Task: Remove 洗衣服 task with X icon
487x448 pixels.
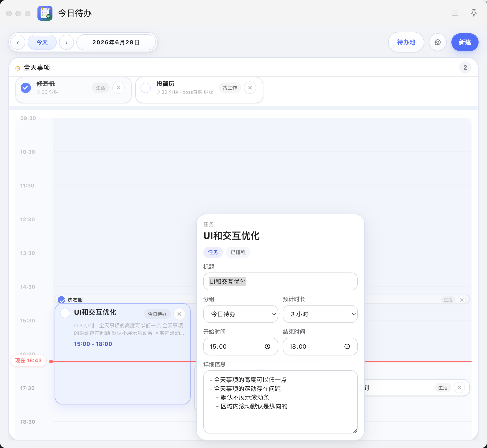Action: (x=462, y=300)
